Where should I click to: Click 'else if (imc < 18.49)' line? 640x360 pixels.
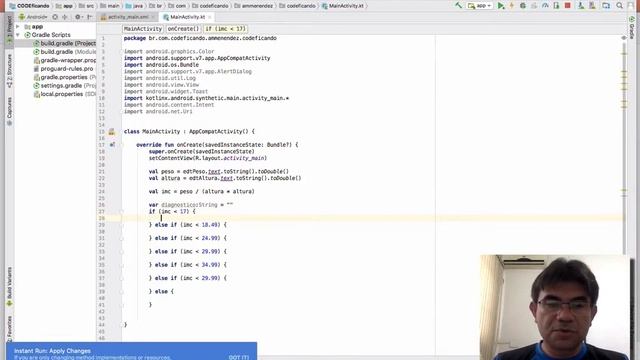188,225
